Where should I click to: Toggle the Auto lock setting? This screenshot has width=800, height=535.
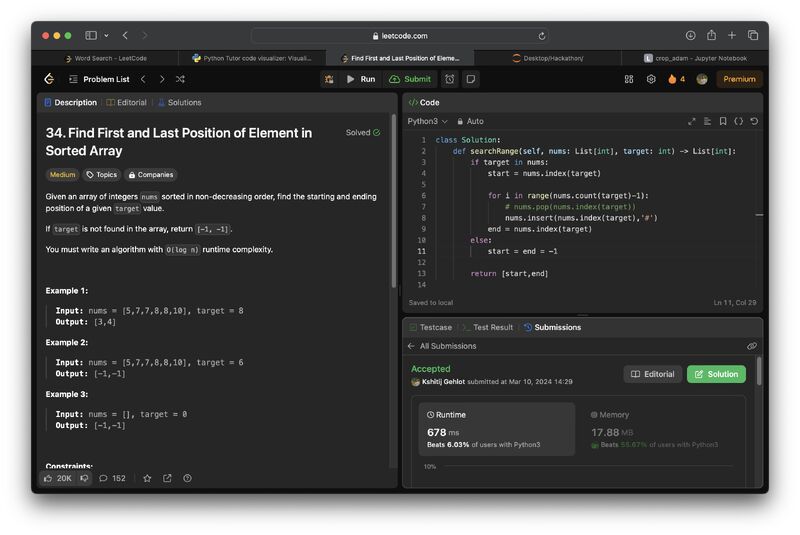(470, 121)
